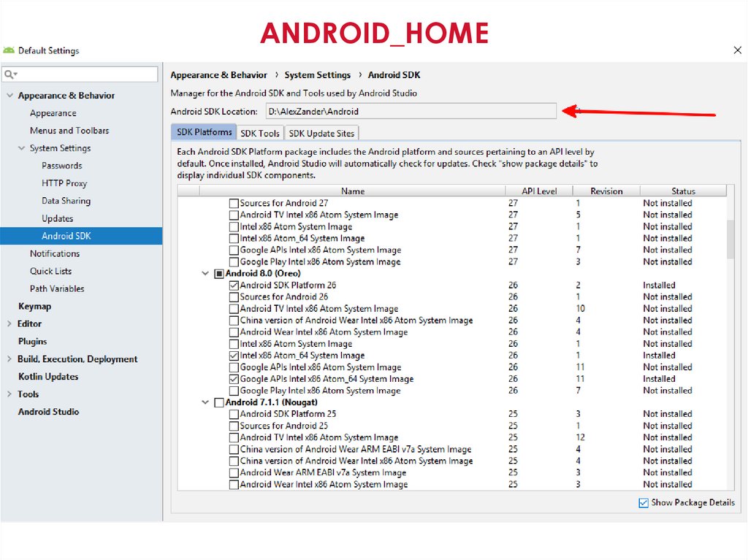
Task: Select row China version of Android Wear Intel x86 API 26
Action: coord(453,321)
